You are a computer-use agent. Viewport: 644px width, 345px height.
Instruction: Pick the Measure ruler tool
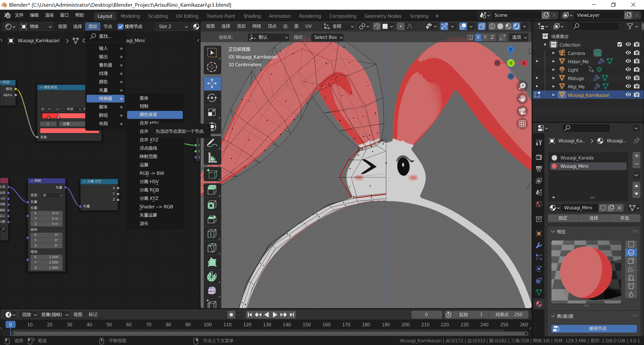pyautogui.click(x=212, y=158)
